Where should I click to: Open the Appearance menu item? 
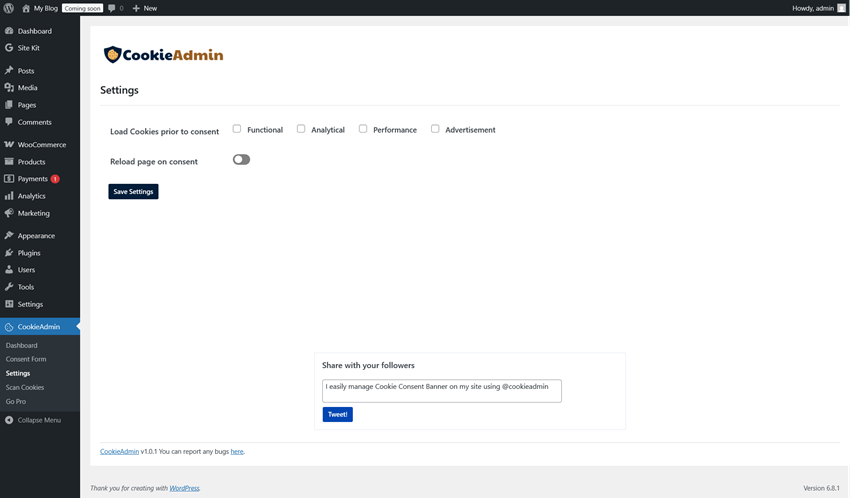(40, 236)
